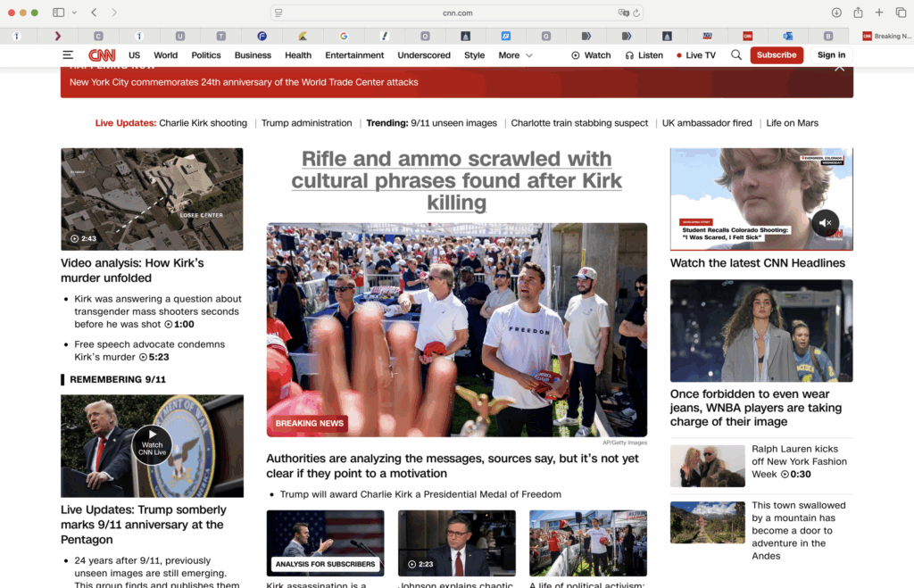The height and width of the screenshot is (588, 914).
Task: Play the 2:23 Johnson video thumbnail
Action: coord(456,543)
